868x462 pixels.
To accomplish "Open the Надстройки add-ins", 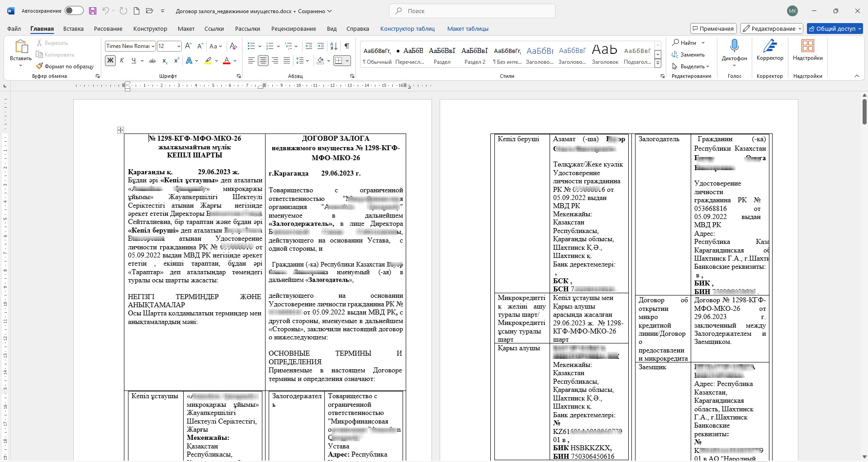I will coord(807,50).
